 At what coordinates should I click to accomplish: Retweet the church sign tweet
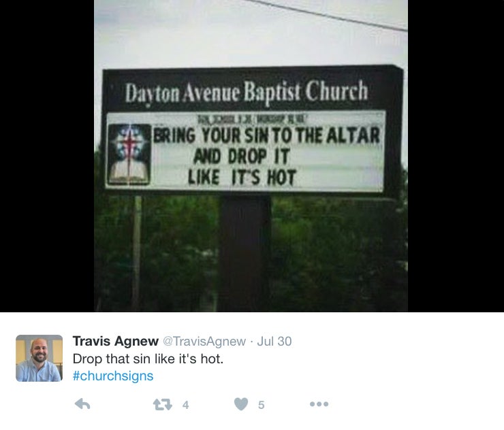point(162,404)
